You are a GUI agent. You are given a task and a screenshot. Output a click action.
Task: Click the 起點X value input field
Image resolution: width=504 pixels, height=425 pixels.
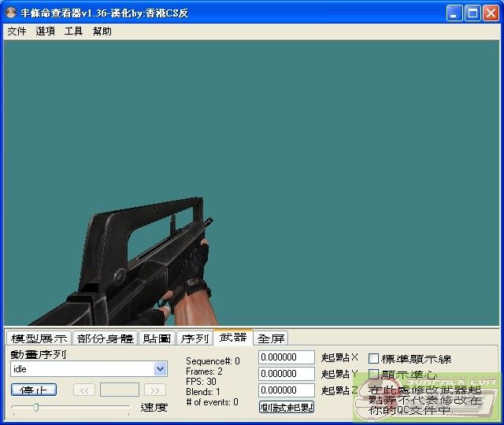(x=286, y=357)
